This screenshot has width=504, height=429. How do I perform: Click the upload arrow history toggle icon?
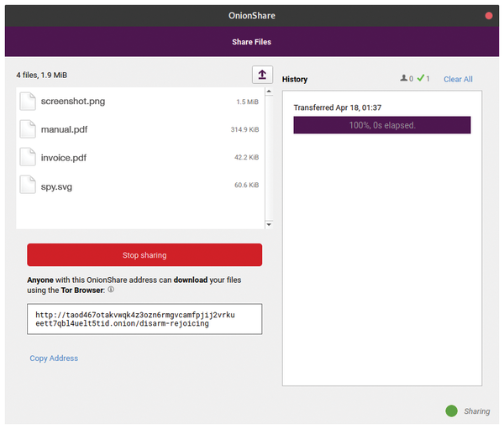[x=262, y=75]
